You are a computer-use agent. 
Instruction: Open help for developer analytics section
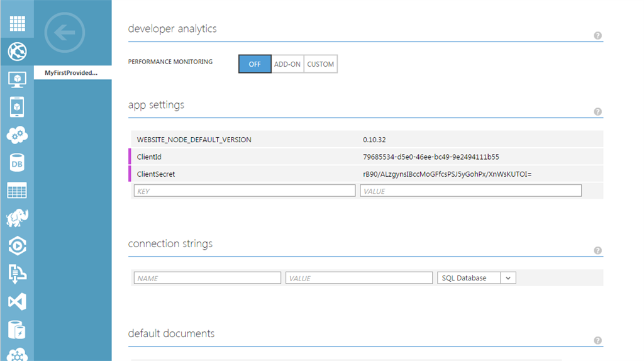click(597, 36)
